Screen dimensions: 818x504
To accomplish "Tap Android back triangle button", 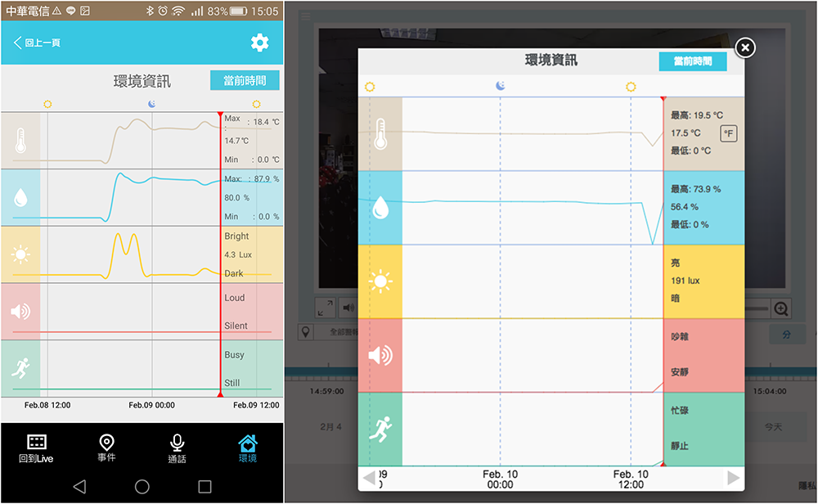I will pyautogui.click(x=79, y=487).
